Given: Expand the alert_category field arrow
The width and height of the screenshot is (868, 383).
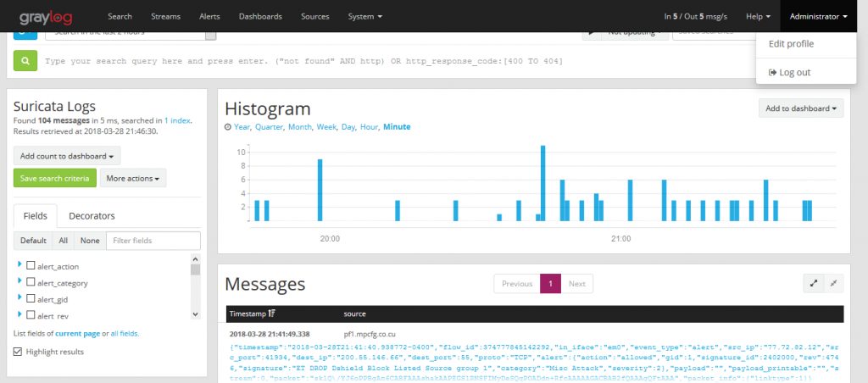Looking at the screenshot, I should (x=20, y=281).
